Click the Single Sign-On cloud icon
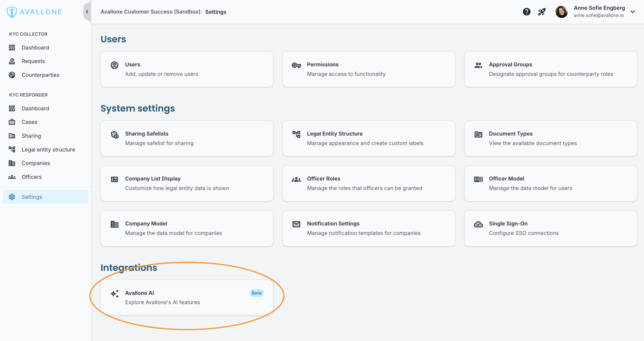The image size is (644, 341). (x=478, y=224)
